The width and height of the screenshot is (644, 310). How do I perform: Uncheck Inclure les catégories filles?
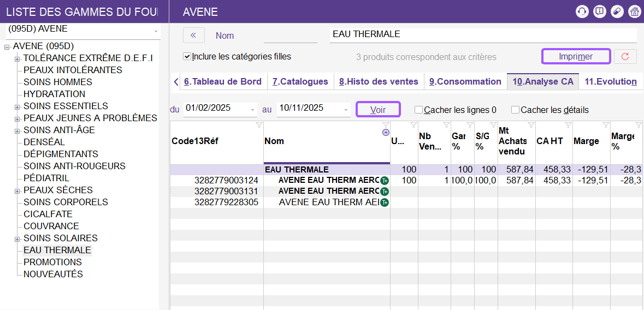point(187,56)
